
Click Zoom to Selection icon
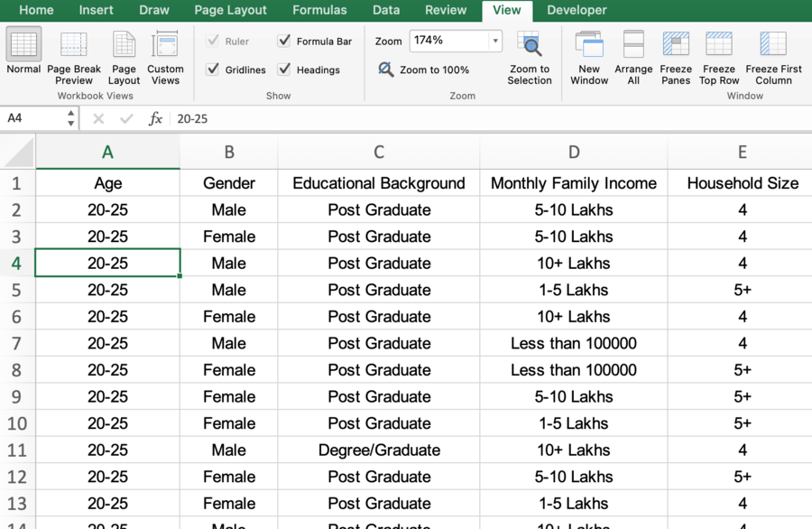530,45
